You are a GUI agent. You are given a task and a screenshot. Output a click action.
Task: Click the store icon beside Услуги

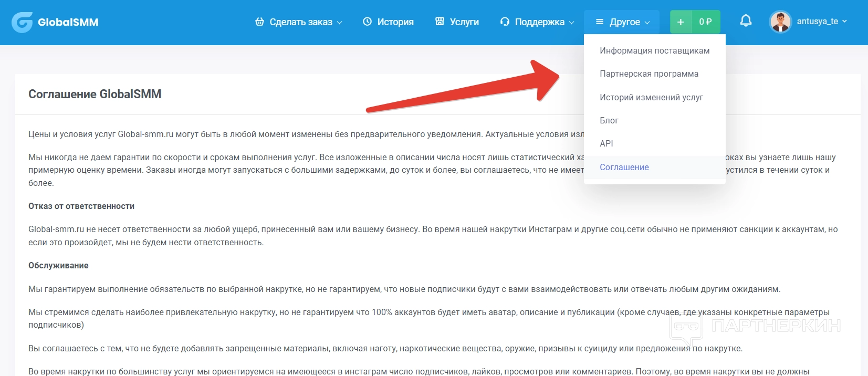point(440,22)
